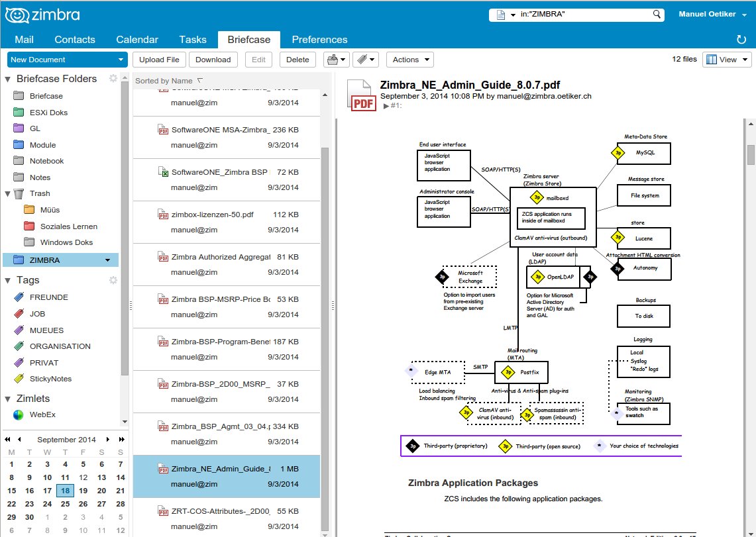This screenshot has height=537, width=756.
Task: Click the Upload File button
Action: 159,60
